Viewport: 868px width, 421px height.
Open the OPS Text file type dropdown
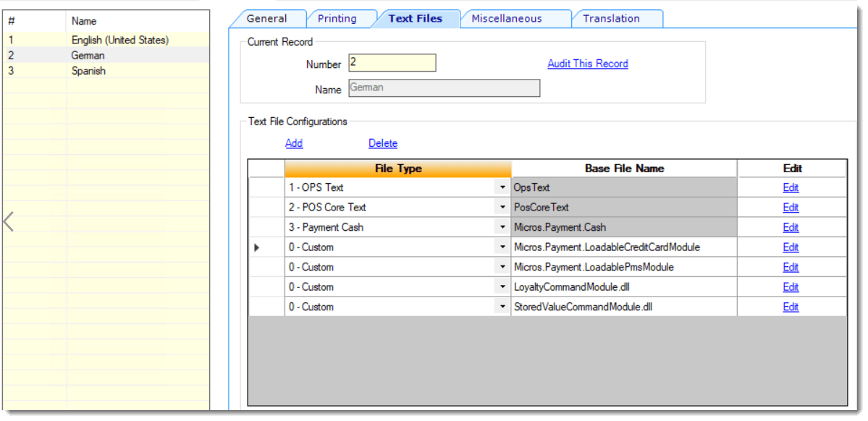502,187
